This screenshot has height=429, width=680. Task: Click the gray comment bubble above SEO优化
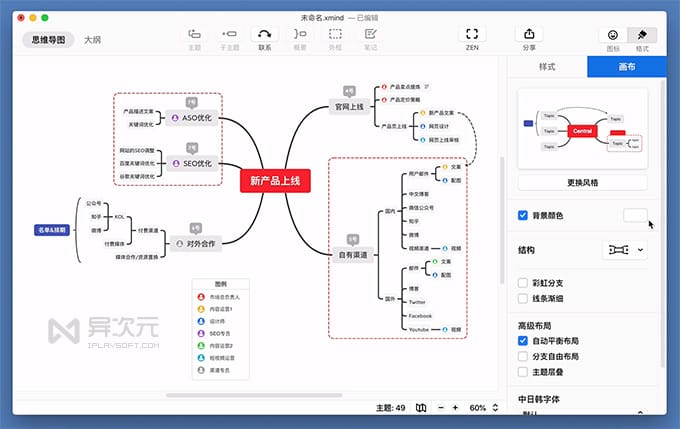tap(192, 148)
